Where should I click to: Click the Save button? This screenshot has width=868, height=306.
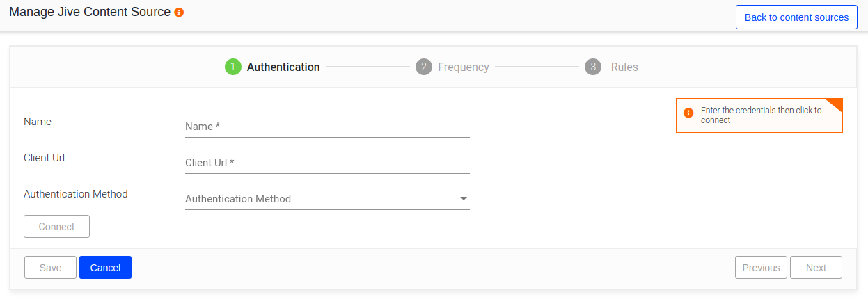point(50,268)
